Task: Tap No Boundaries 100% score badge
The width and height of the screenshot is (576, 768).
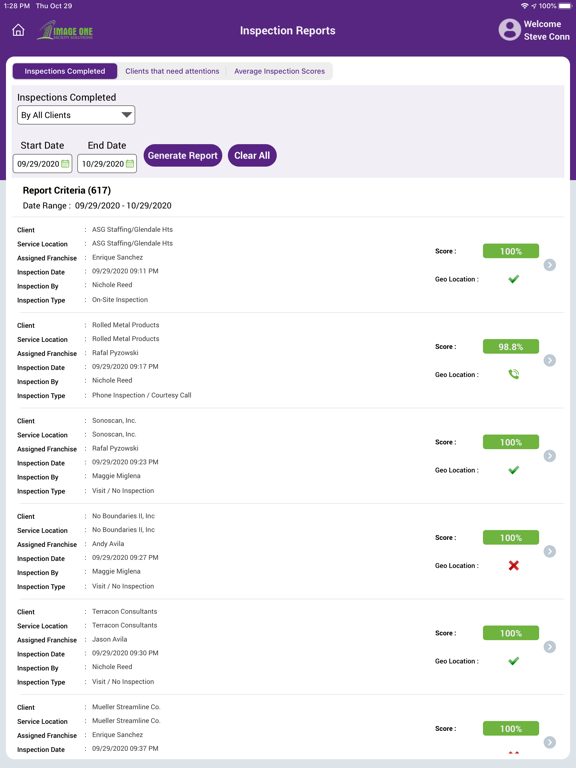Action: click(x=511, y=538)
